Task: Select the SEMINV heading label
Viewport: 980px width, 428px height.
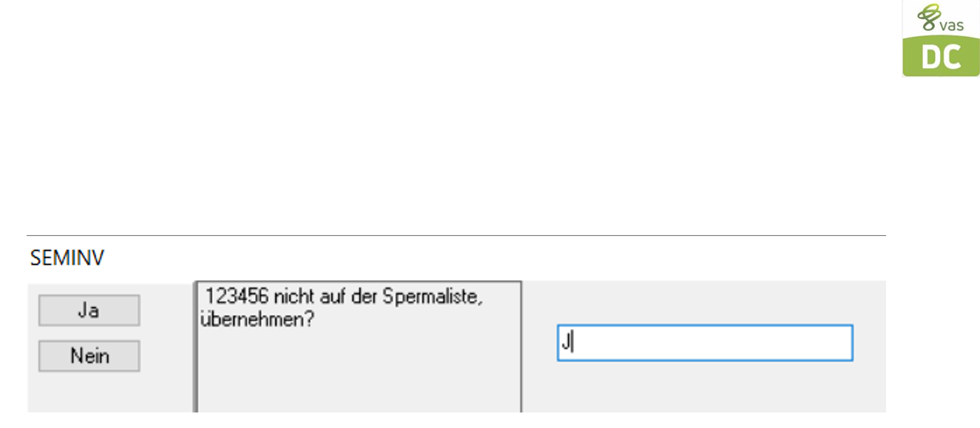Action: (x=67, y=257)
